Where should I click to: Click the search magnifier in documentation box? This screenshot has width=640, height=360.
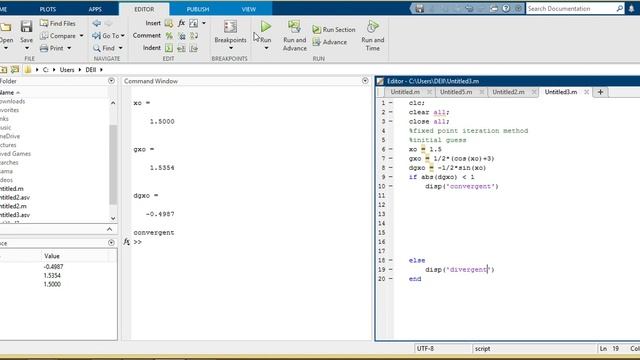coord(619,9)
